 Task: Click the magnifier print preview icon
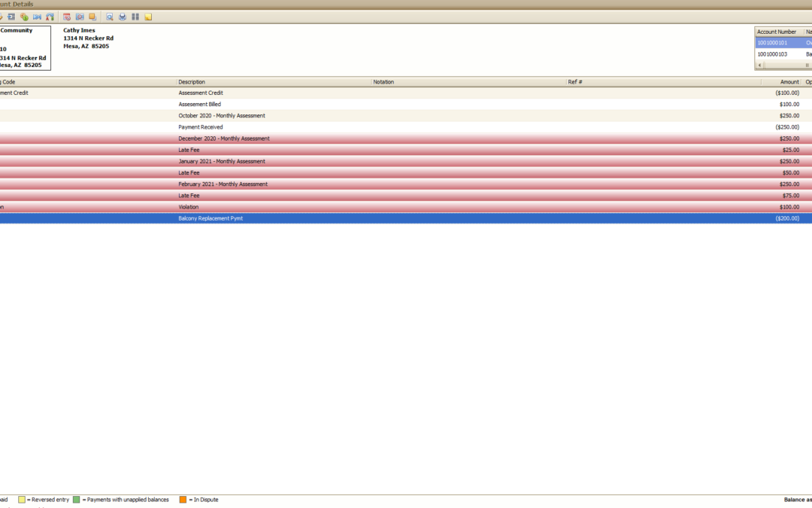(110, 17)
